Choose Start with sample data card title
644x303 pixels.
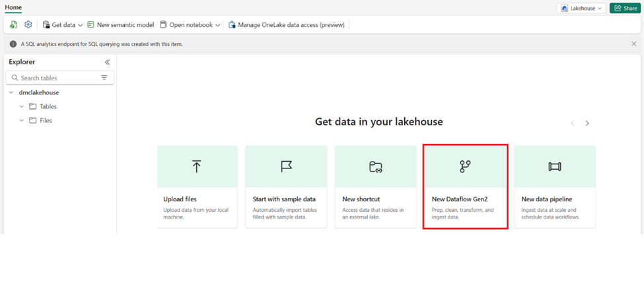(x=284, y=199)
